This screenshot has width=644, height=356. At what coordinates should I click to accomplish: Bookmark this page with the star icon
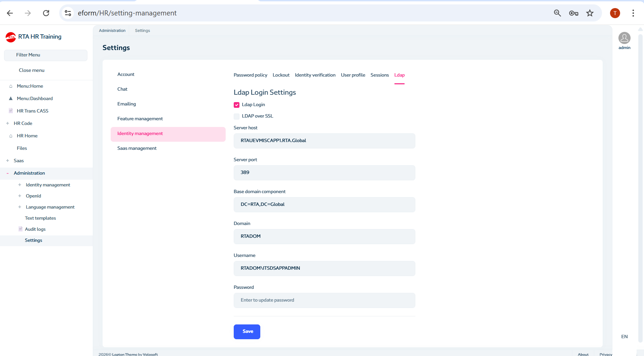[x=590, y=13]
